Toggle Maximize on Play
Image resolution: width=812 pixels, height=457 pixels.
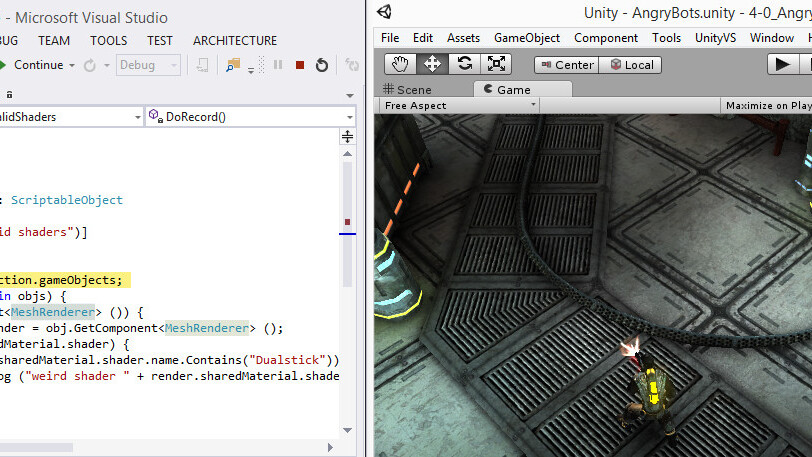click(x=767, y=106)
